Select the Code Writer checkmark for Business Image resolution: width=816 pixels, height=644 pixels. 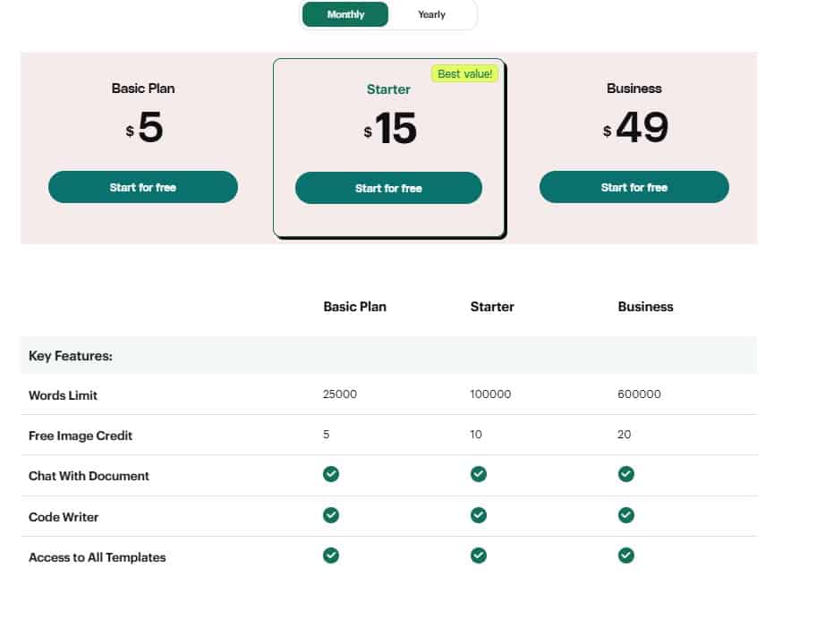pos(625,515)
